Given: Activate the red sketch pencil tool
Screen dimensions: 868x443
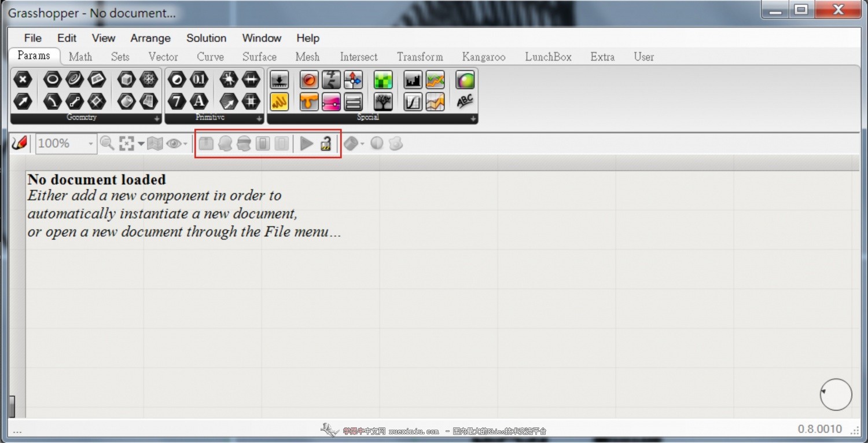Looking at the screenshot, I should tap(20, 143).
